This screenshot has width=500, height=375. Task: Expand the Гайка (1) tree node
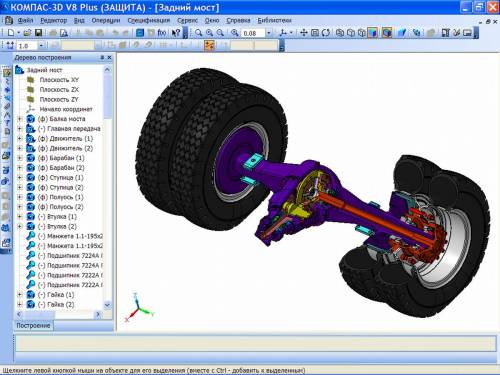click(x=19, y=295)
